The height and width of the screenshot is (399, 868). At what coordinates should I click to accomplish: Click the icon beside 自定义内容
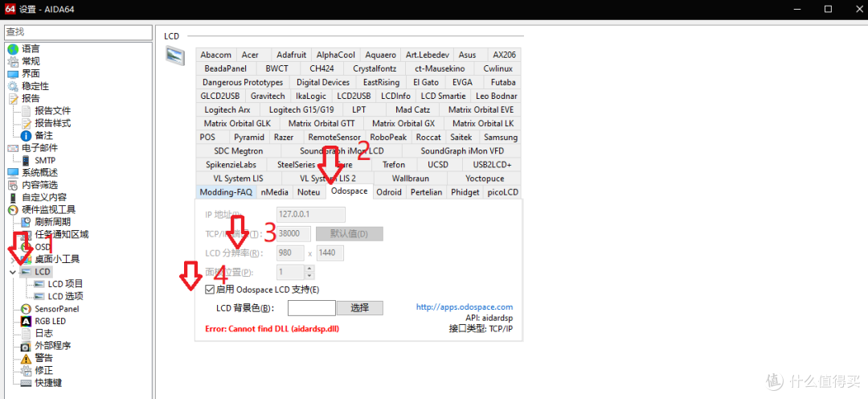pyautogui.click(x=13, y=197)
